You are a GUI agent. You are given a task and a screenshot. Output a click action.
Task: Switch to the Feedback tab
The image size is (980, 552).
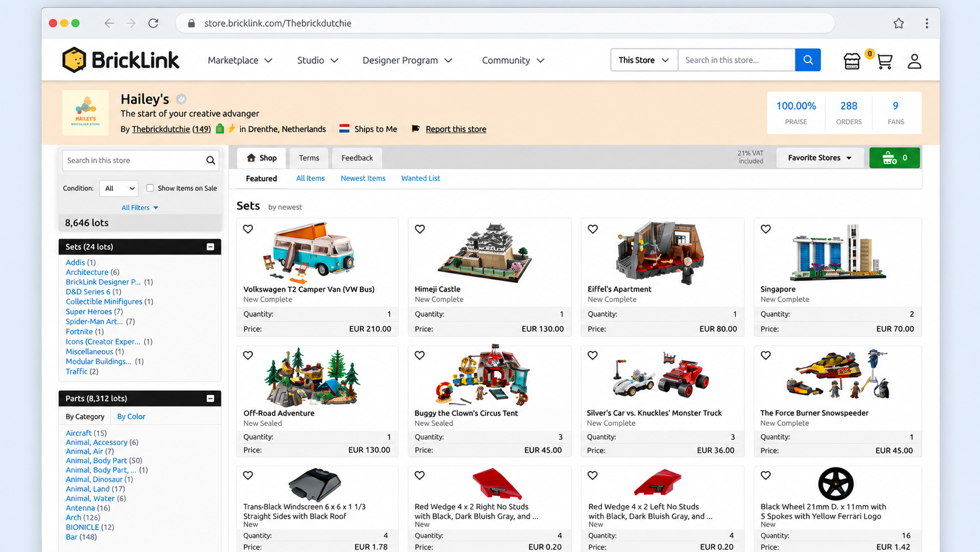coord(357,158)
